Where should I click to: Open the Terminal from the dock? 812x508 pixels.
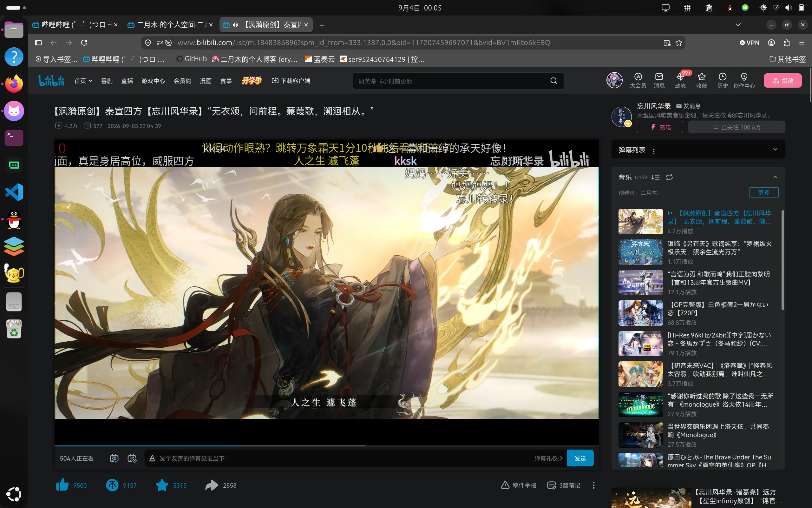pyautogui.click(x=14, y=137)
